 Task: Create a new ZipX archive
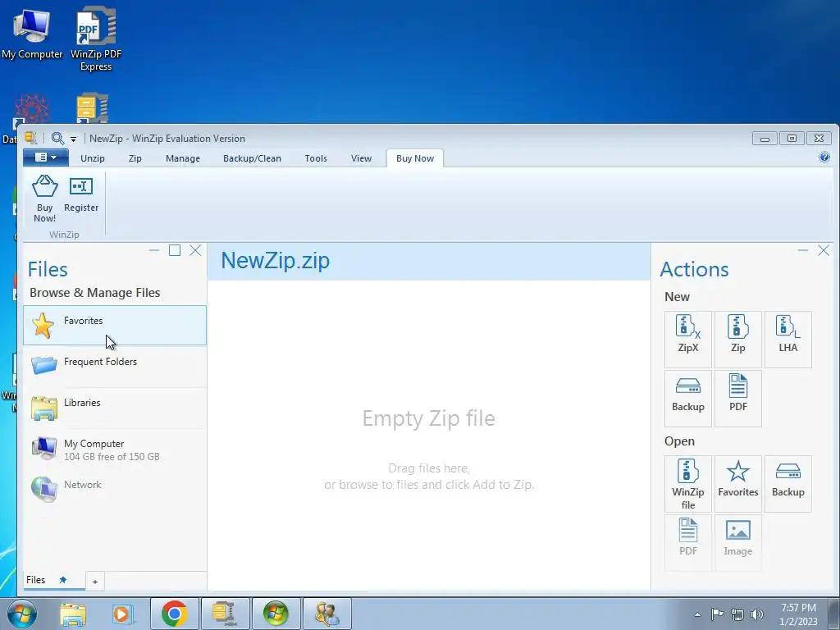(x=688, y=339)
